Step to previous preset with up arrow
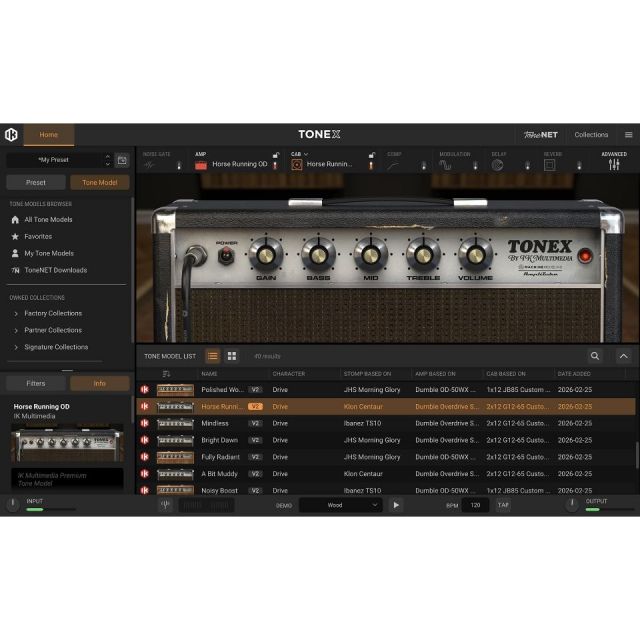This screenshot has height=640, width=640. [x=108, y=156]
